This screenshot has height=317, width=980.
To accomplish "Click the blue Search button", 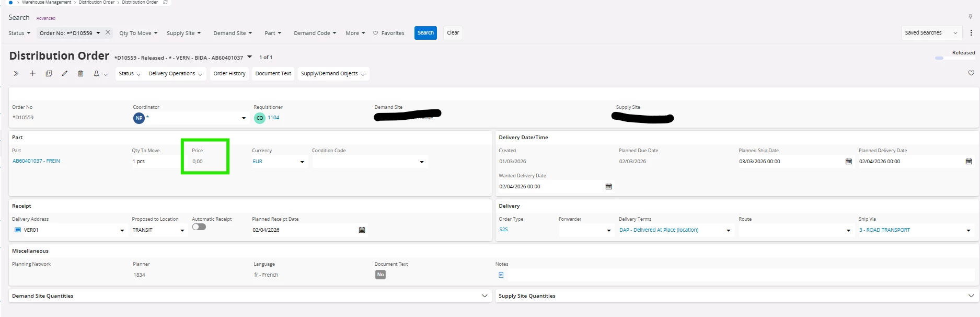I will coord(425,33).
